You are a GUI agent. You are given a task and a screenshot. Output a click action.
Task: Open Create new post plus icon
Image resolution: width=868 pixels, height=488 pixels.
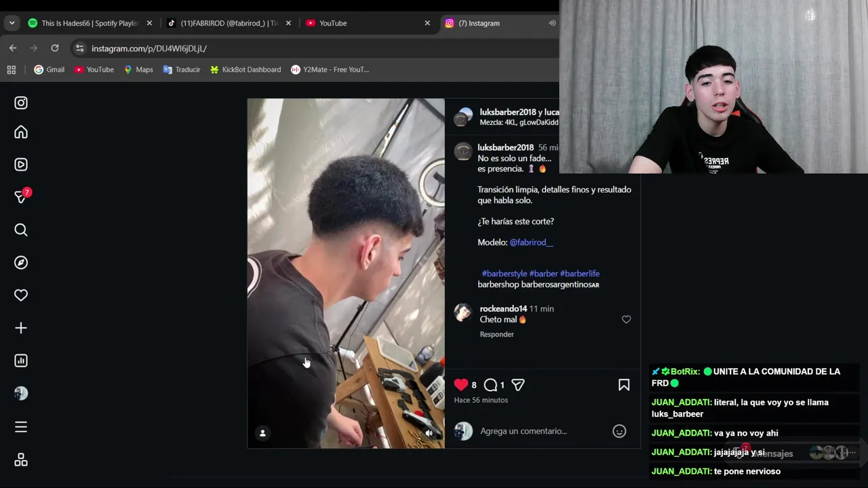(21, 328)
